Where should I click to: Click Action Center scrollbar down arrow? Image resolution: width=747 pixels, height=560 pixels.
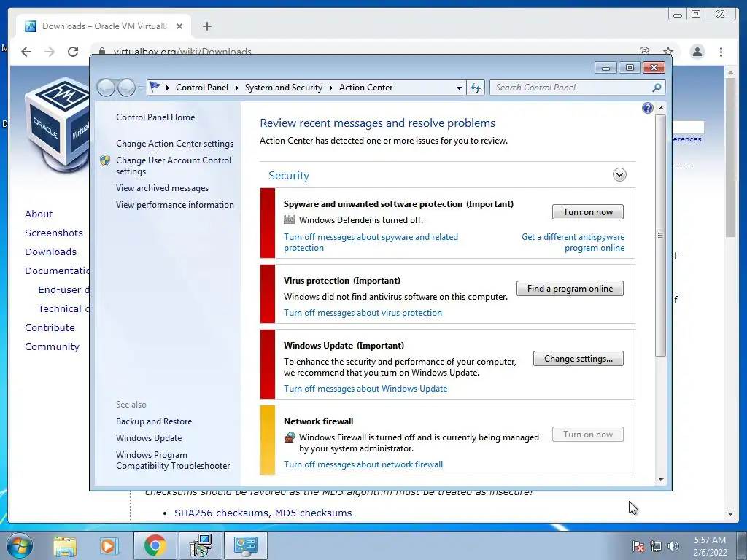(x=660, y=480)
